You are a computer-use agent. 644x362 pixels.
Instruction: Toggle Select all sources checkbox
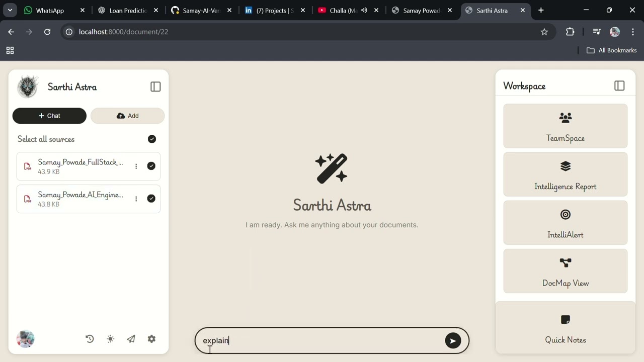[x=152, y=139]
